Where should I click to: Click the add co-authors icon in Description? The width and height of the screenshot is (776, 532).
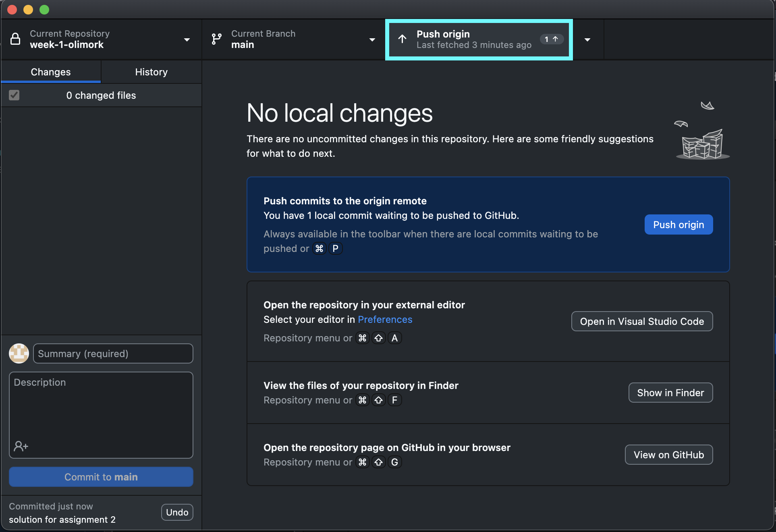tap(21, 446)
